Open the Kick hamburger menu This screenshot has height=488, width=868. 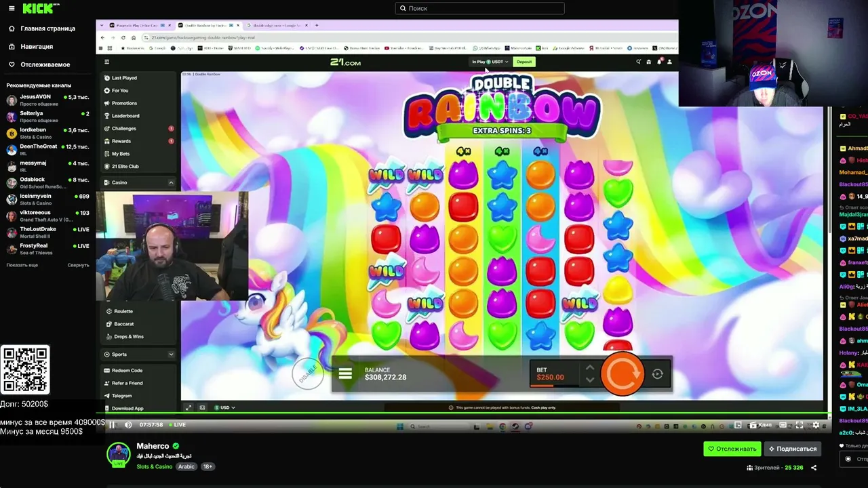click(12, 8)
